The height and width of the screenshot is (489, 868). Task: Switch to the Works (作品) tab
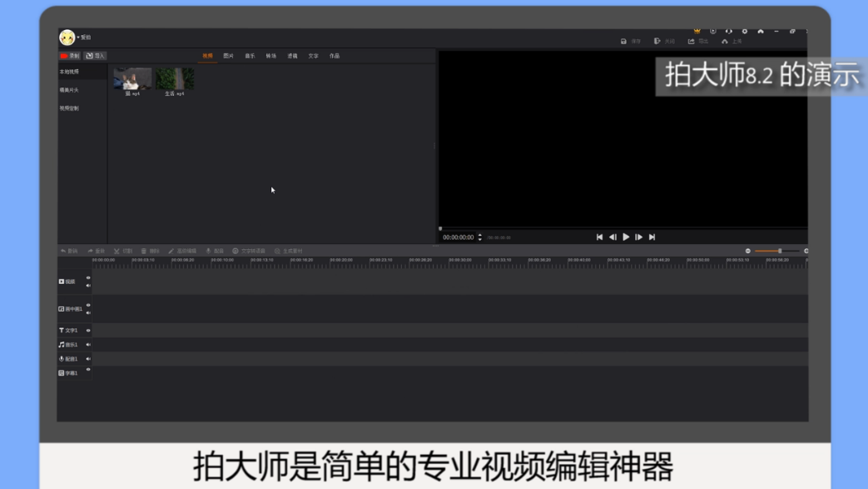coord(335,56)
